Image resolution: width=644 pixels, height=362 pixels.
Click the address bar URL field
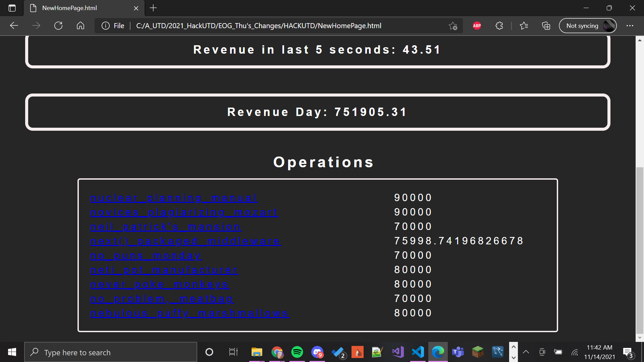pos(258,26)
